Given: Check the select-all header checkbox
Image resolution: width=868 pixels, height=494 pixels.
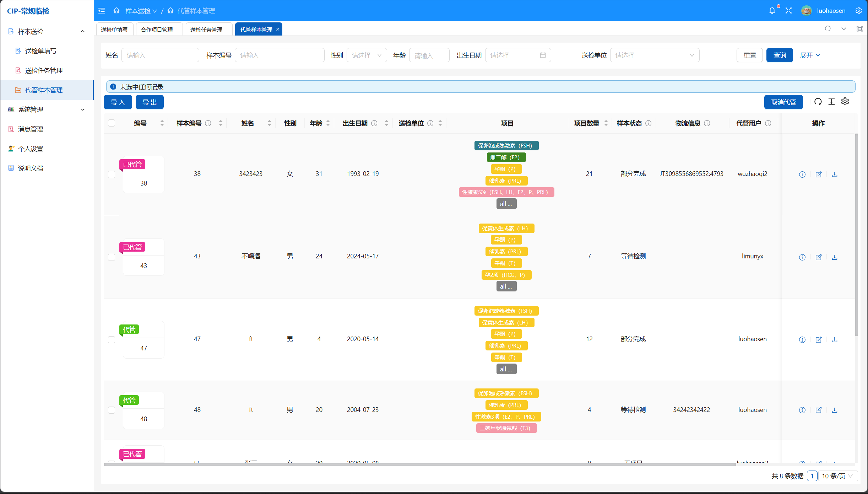Looking at the screenshot, I should pos(112,123).
